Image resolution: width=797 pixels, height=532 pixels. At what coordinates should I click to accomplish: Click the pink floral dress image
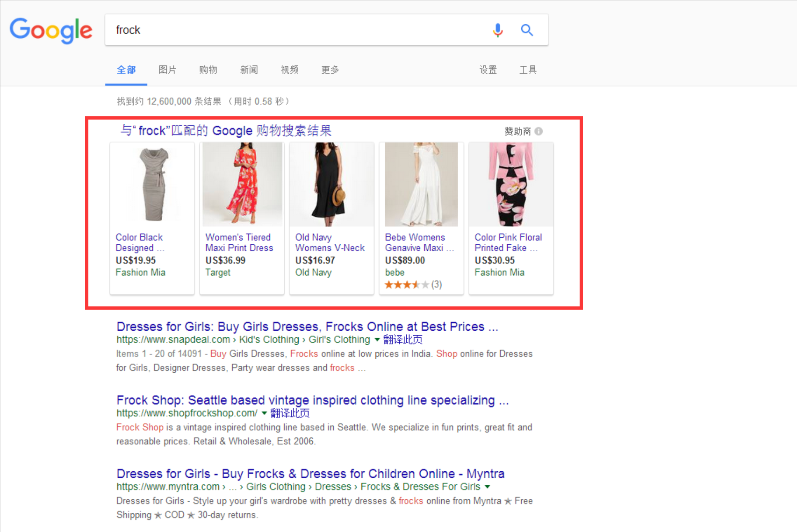coord(511,184)
